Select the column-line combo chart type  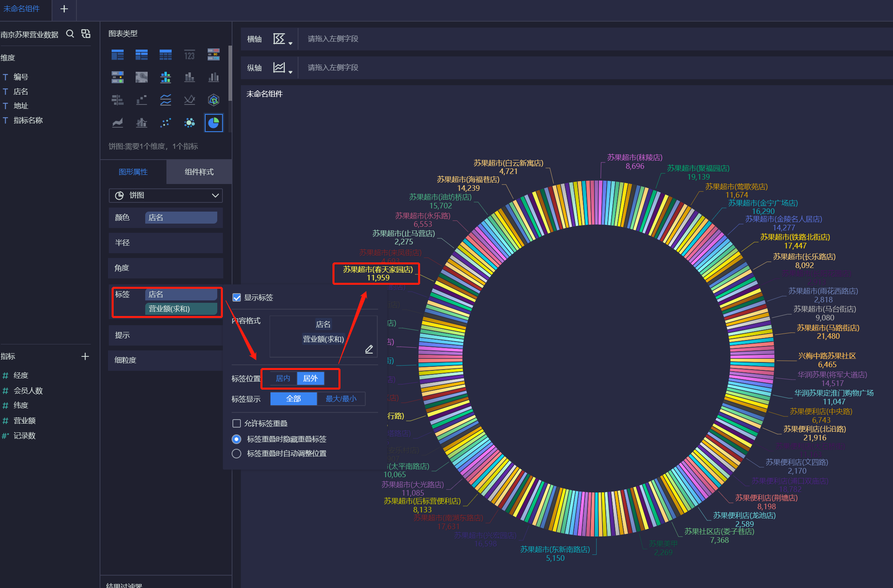pos(142,122)
